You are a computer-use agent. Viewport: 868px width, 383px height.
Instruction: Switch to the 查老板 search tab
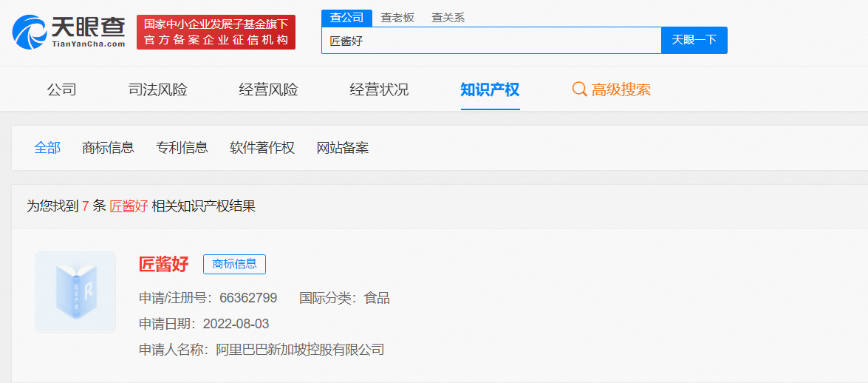click(397, 18)
